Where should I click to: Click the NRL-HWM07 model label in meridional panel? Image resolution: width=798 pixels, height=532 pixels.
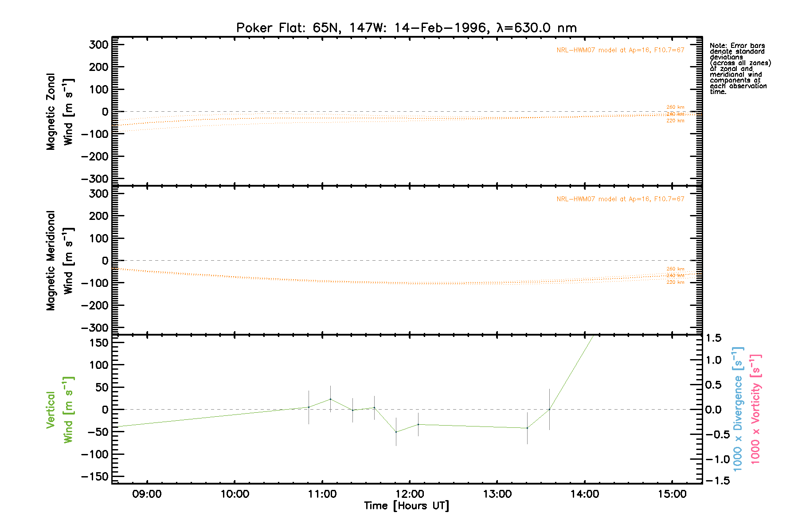pos(620,199)
